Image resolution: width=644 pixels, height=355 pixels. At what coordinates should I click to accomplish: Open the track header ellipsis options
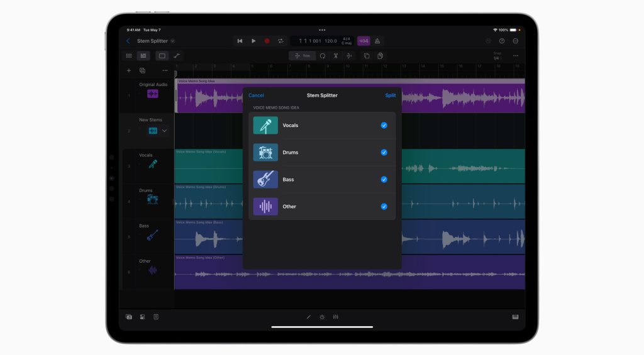tap(165, 70)
